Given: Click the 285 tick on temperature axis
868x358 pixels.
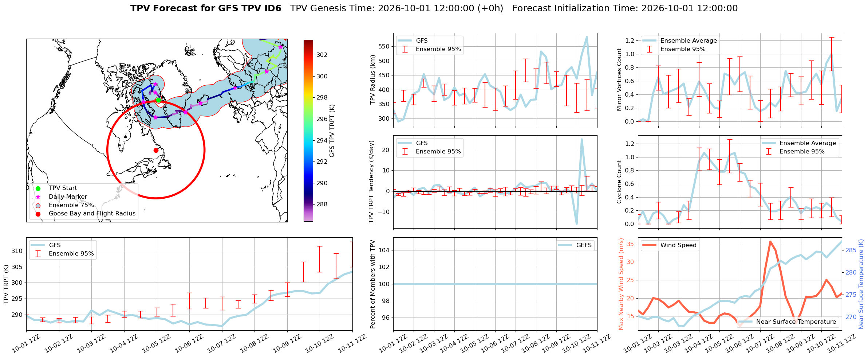Looking at the screenshot, I should click(x=851, y=250).
